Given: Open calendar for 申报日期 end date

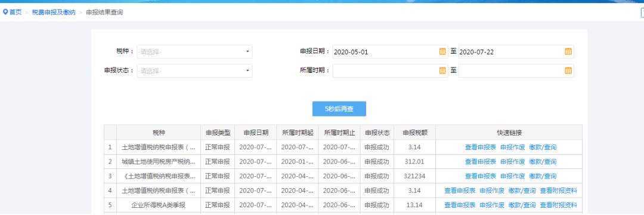Looking at the screenshot, I should coord(568,52).
